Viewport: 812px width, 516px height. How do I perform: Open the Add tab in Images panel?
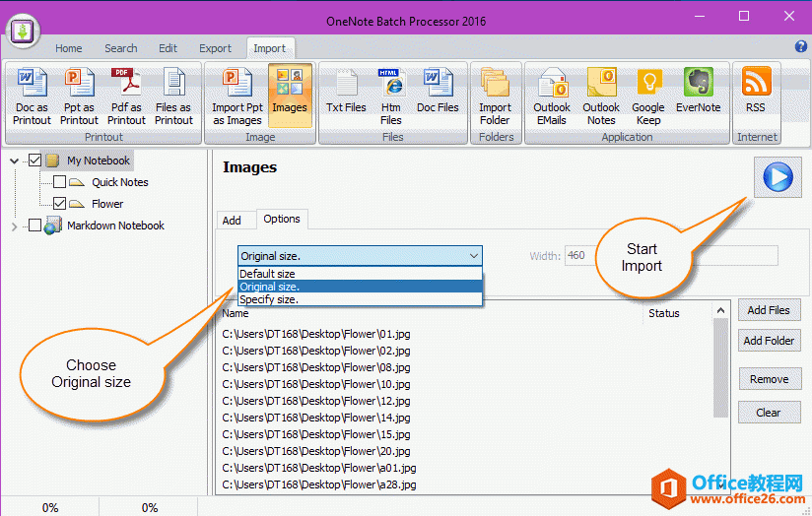click(232, 221)
